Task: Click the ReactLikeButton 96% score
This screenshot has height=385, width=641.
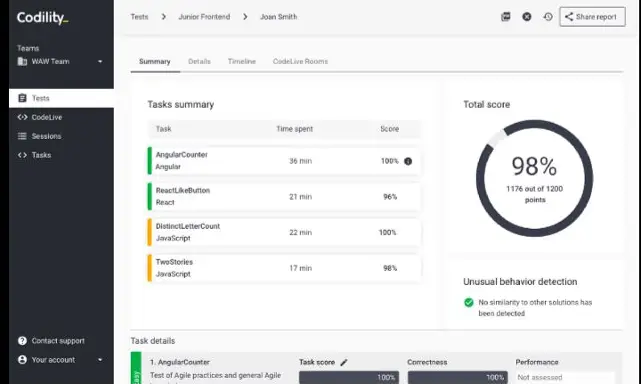Action: 390,197
